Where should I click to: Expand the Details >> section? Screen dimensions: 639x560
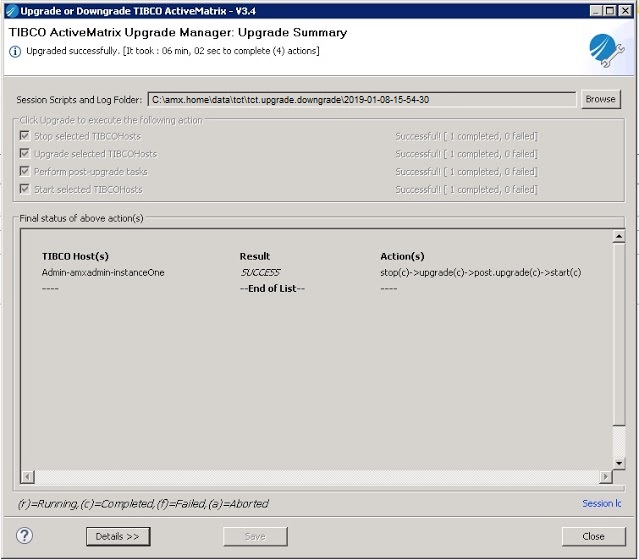[118, 536]
